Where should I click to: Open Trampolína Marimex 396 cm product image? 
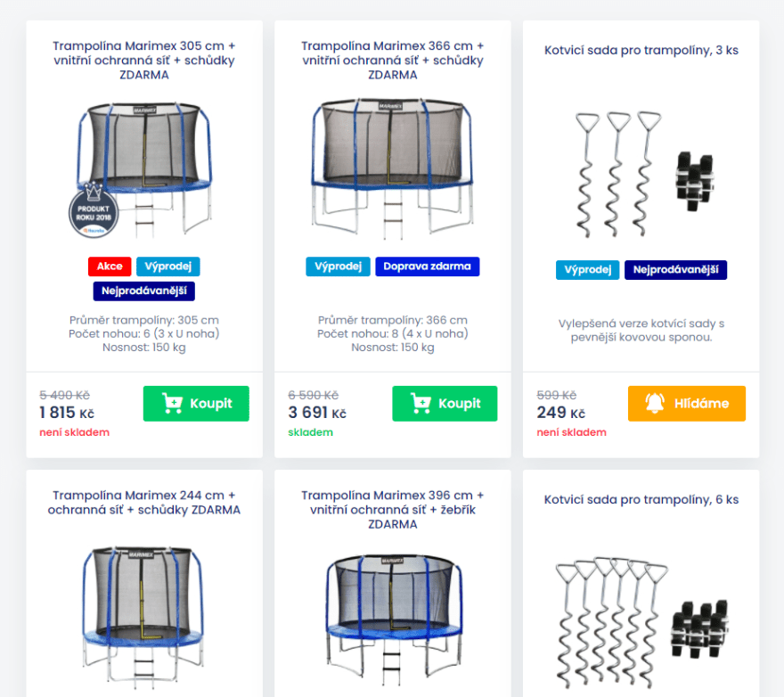pos(394,619)
